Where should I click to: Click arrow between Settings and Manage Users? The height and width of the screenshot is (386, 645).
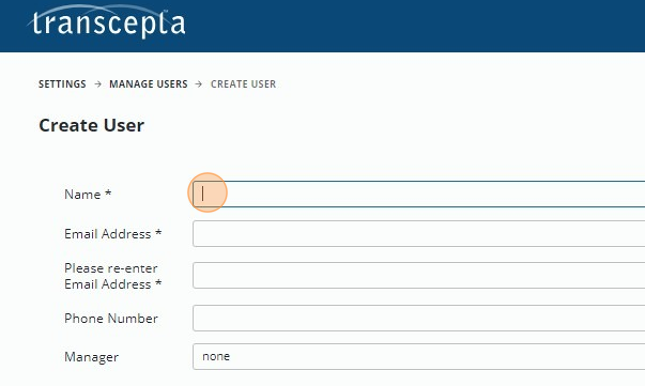97,84
